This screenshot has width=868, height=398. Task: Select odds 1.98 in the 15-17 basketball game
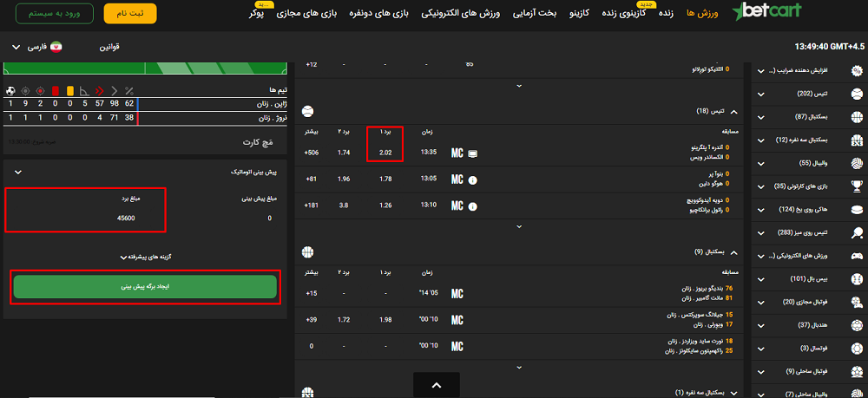(385, 319)
